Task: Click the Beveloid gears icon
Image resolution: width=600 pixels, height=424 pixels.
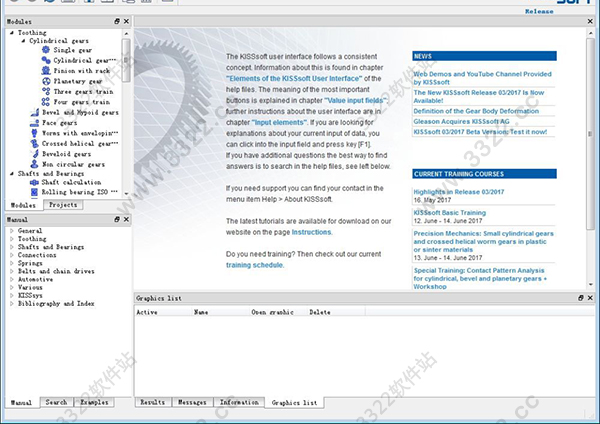Action: coord(34,154)
